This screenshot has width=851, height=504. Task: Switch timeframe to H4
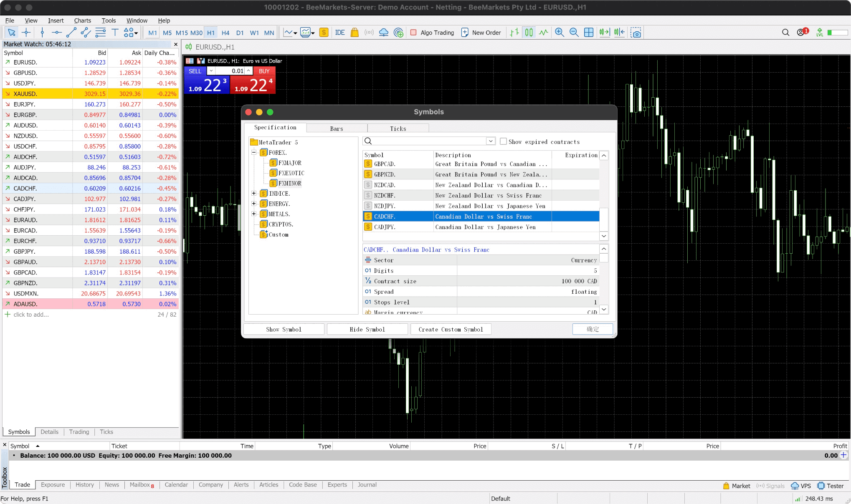tap(225, 33)
